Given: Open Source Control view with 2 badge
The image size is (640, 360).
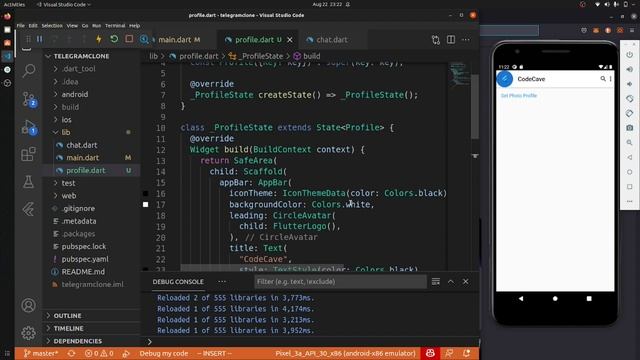Looking at the screenshot, I should pyautogui.click(x=29, y=99).
